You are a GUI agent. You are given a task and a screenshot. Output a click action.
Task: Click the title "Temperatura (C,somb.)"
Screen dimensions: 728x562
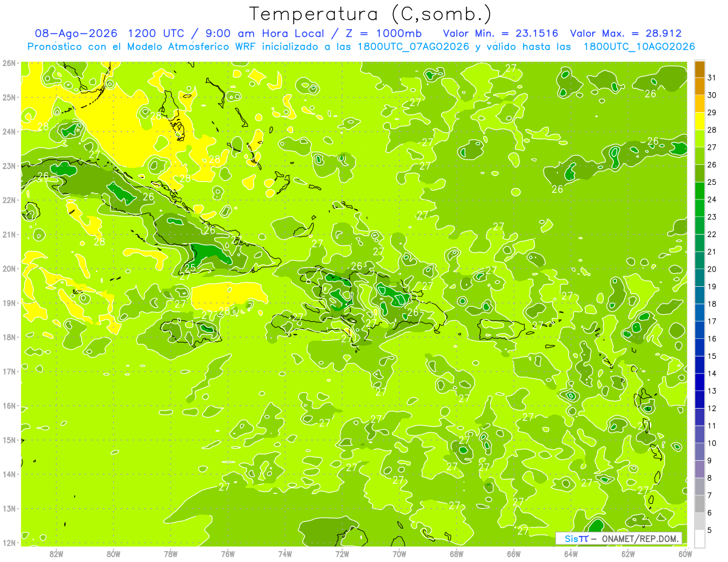point(370,14)
